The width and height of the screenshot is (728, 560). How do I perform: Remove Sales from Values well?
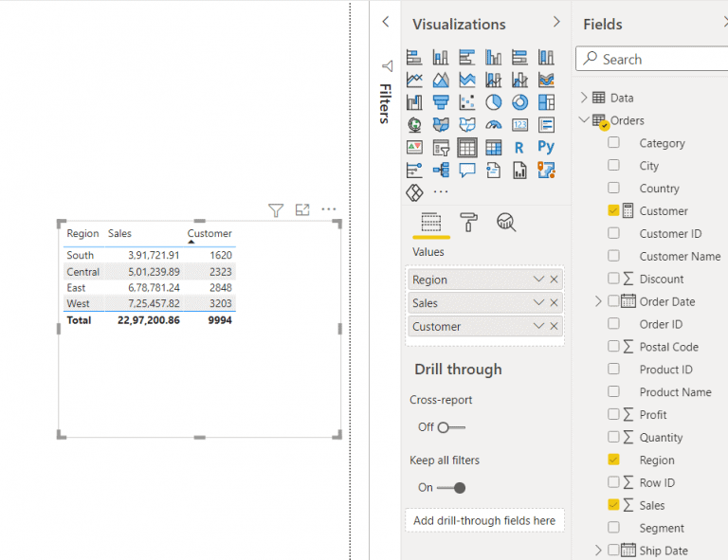(554, 302)
